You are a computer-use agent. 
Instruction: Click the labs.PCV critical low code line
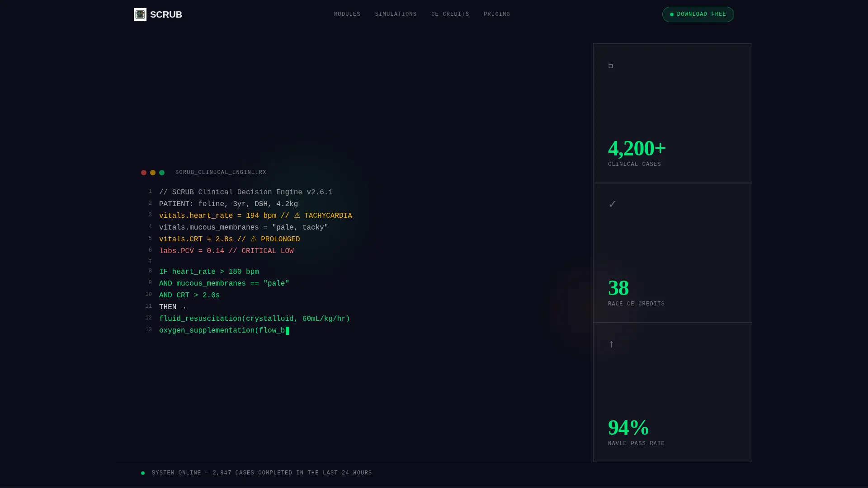click(x=226, y=251)
